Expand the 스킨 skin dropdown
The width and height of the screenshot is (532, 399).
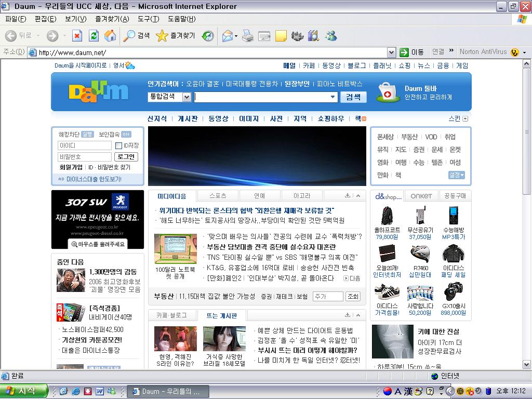[x=465, y=119]
